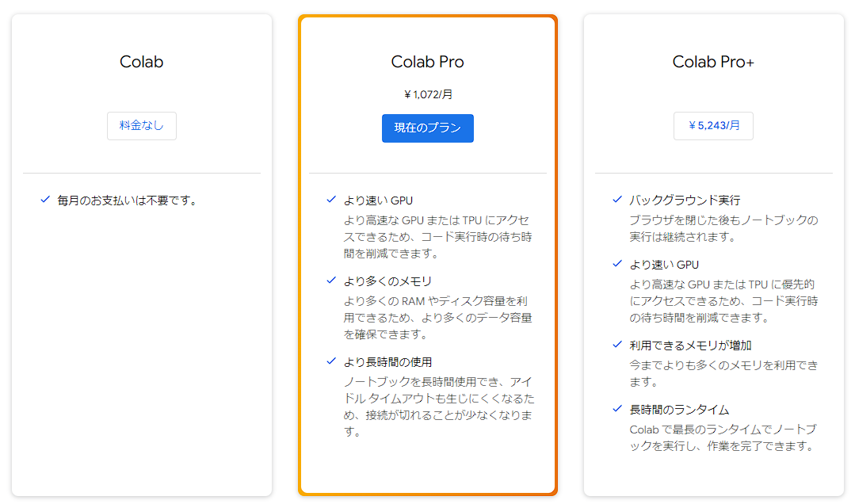Viewport: 855px width, 504px height.
Task: Click the ￥1,072/月 price text
Action: tap(428, 94)
